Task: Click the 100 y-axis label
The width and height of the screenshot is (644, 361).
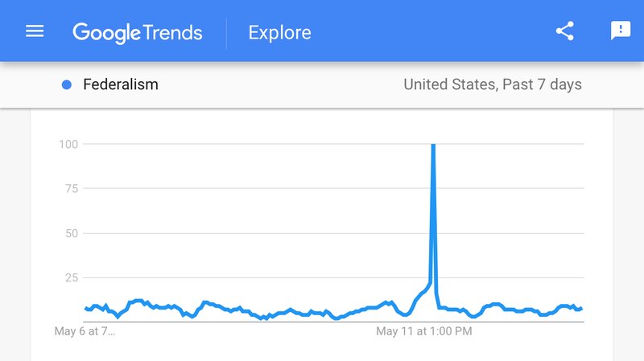Action: click(68, 144)
